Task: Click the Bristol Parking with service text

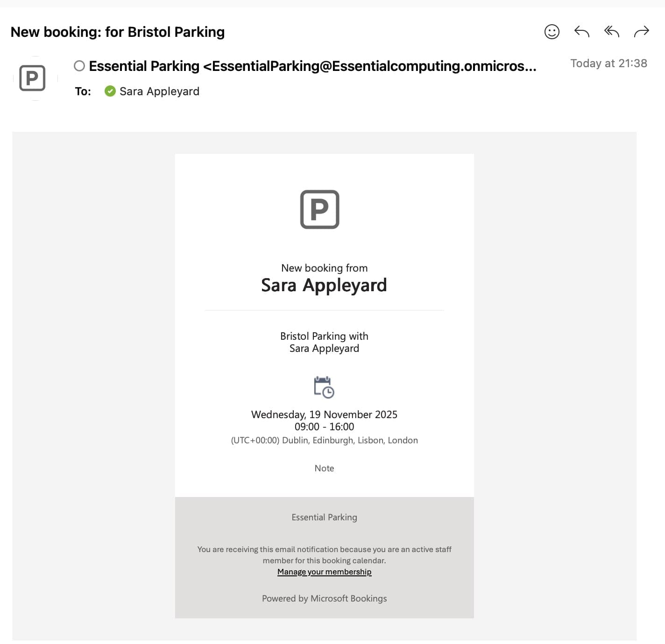Action: 324,336
